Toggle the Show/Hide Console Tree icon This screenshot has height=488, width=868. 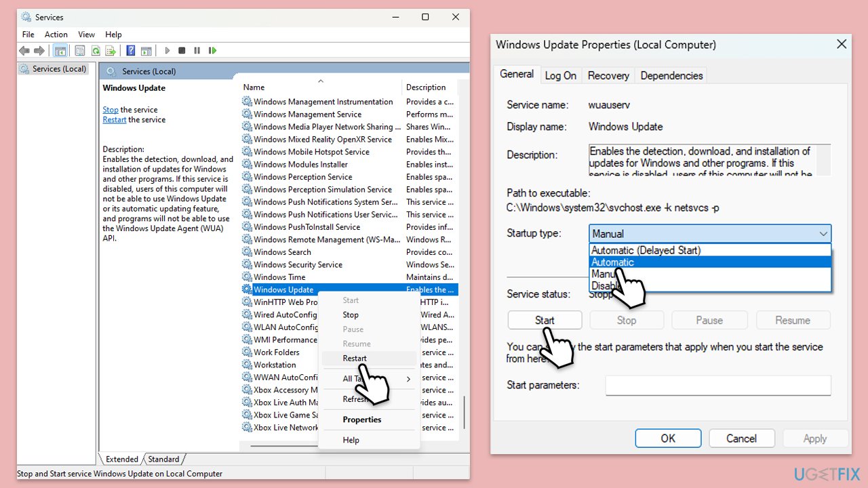[x=60, y=51]
